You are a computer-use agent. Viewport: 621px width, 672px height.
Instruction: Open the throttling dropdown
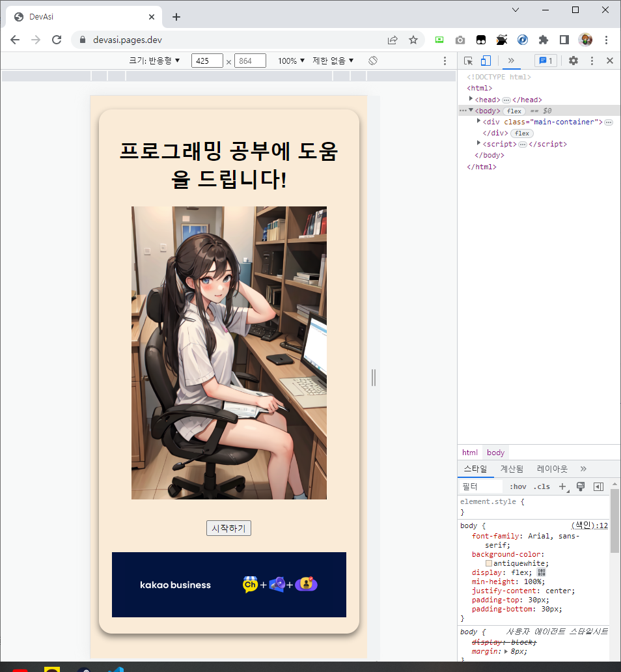[333, 61]
